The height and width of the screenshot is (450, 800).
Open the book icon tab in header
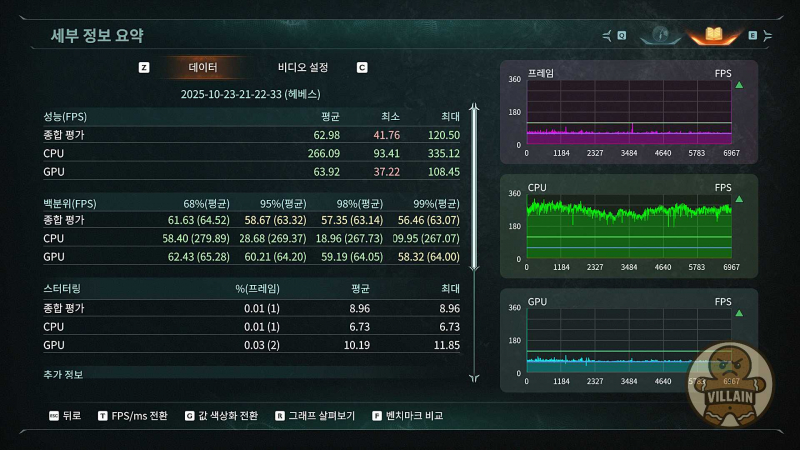[713, 35]
